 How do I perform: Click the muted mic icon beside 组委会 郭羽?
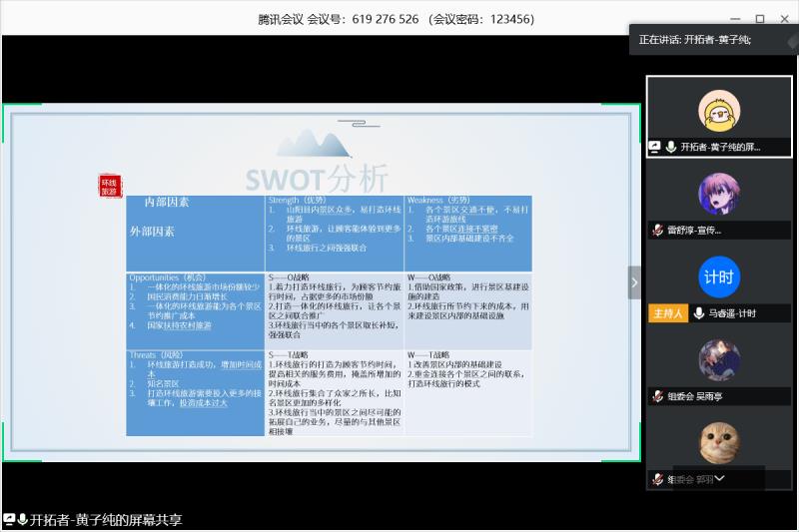point(657,479)
